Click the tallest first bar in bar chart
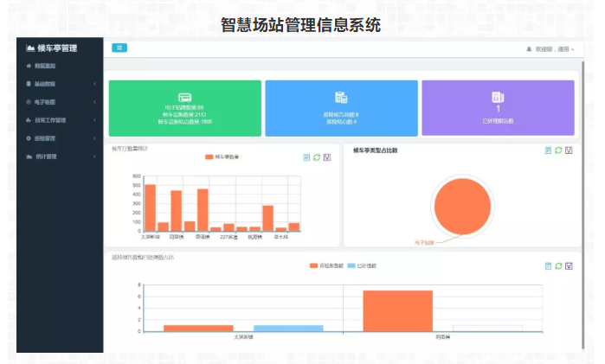The image size is (605, 364). (150, 208)
